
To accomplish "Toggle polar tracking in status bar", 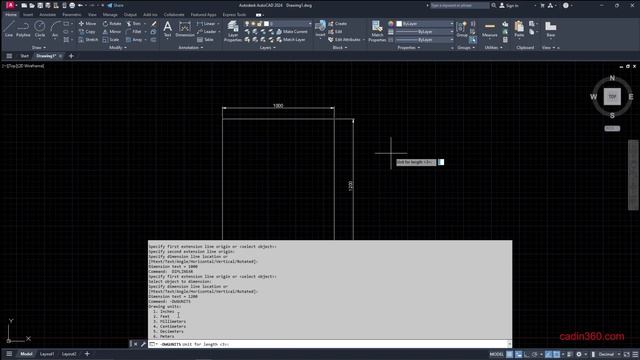I will (x=535, y=354).
